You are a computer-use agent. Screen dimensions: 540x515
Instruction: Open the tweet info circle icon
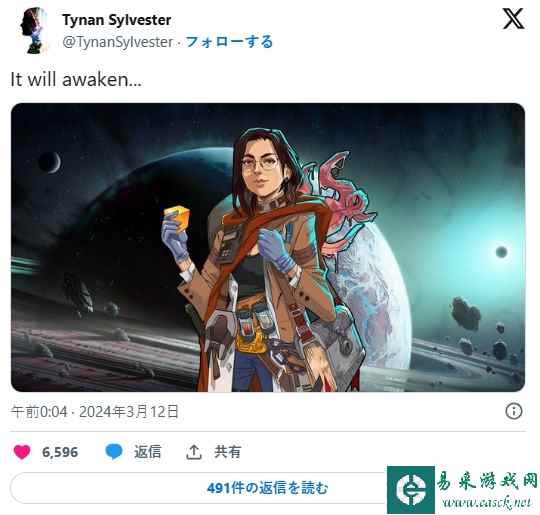point(514,411)
